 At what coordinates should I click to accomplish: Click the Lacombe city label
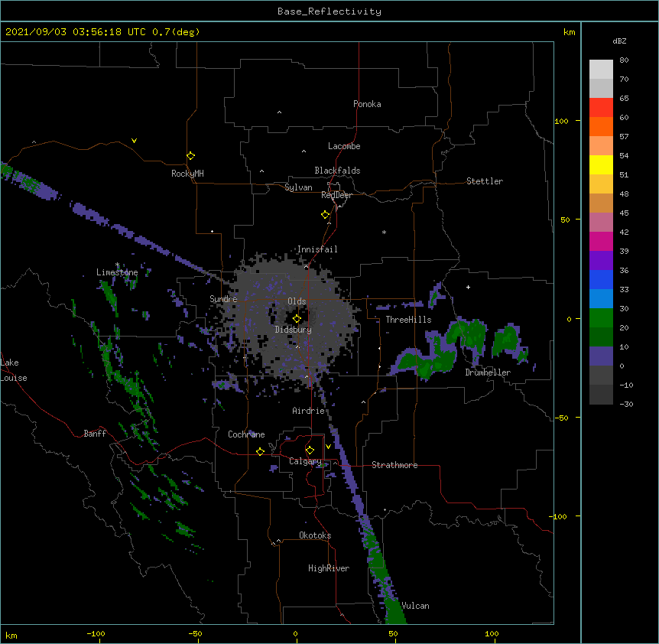[344, 146]
